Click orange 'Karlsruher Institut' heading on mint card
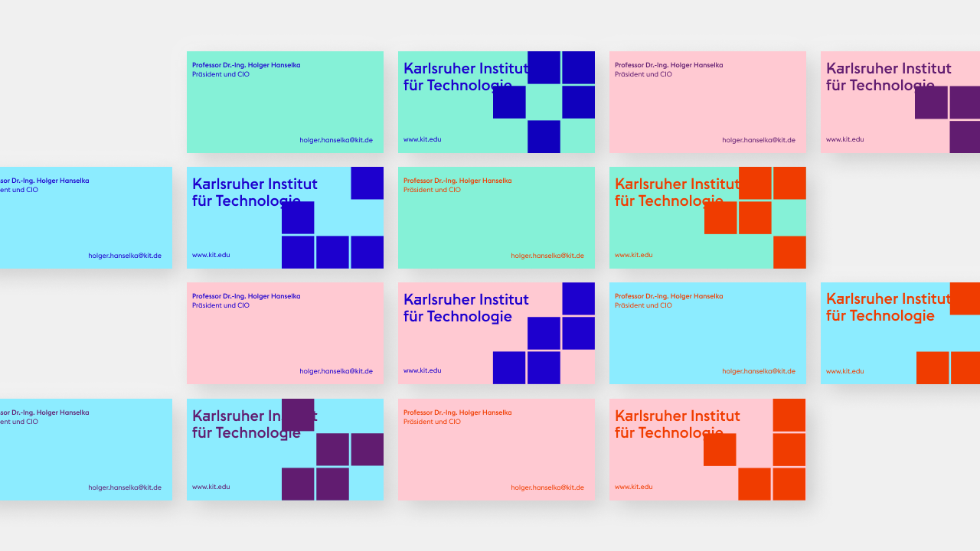Image resolution: width=980 pixels, height=551 pixels. point(678,184)
